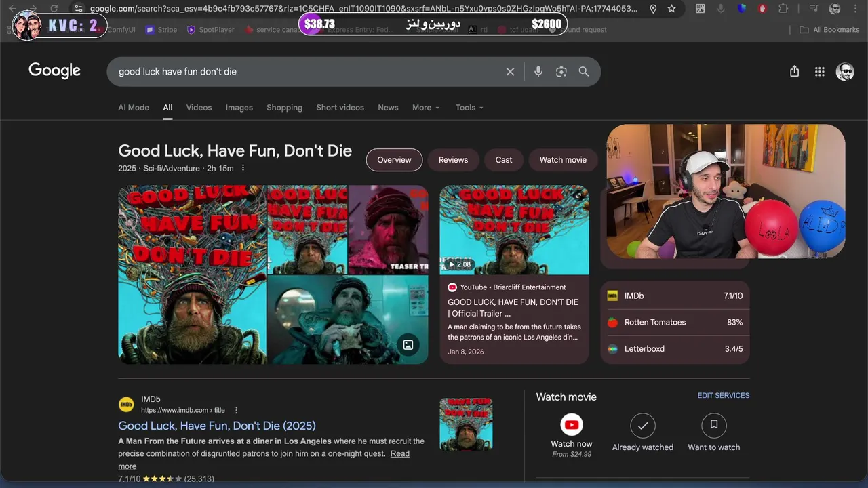Click the Read more link in the IMDb snippet
This screenshot has width=868, height=488.
point(399,454)
